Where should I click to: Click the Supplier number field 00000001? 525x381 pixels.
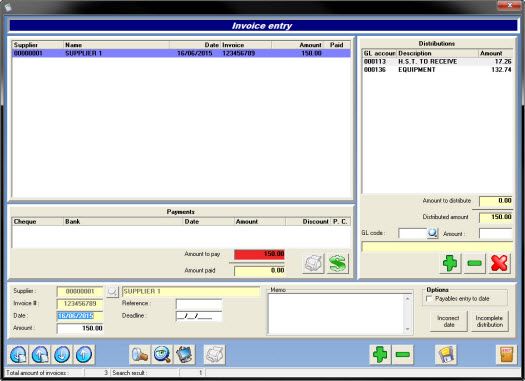coord(80,291)
